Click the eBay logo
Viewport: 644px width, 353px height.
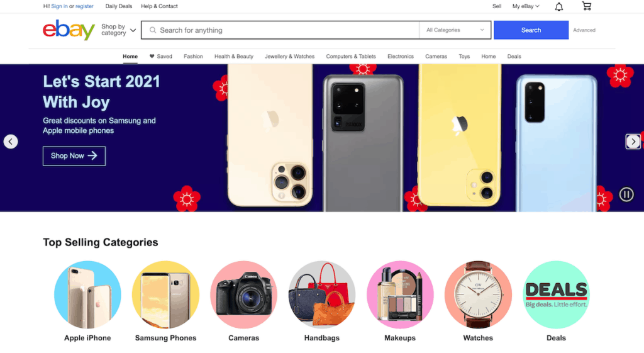[69, 30]
